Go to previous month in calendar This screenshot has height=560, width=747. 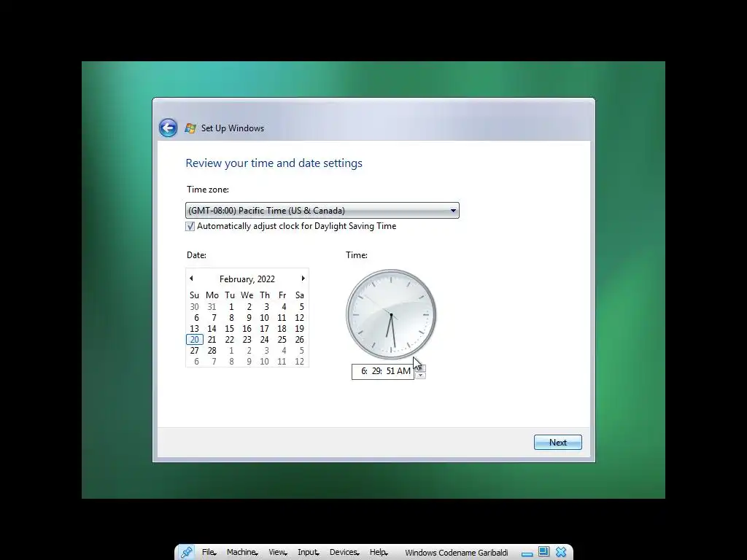tap(191, 278)
